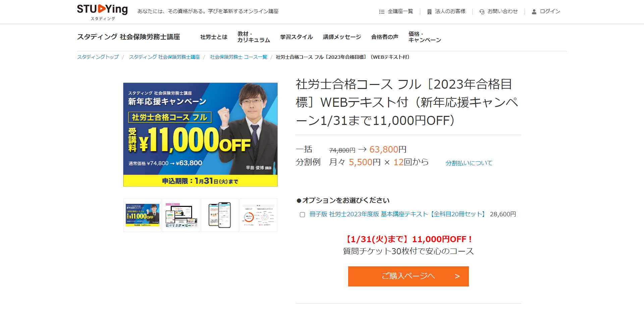Screen dimensions: 644x313
Task: Go to スタディングトップ breadcrumb link
Action: 98,57
